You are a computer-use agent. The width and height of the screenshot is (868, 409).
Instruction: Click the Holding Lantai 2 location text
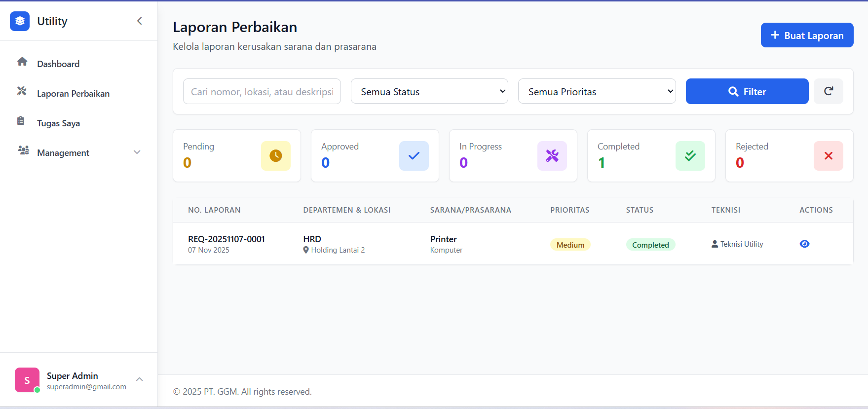[338, 250]
